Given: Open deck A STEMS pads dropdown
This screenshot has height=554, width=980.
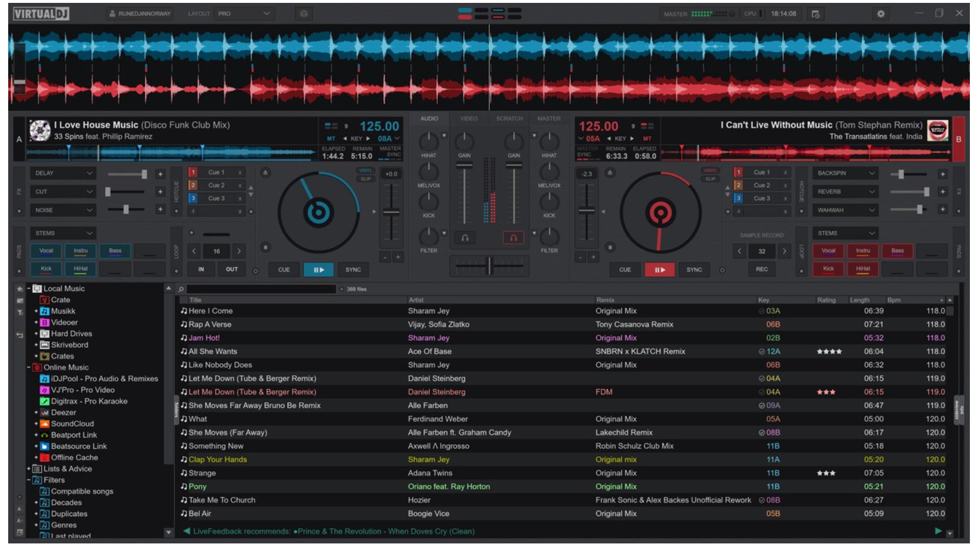Looking at the screenshot, I should 63,233.
